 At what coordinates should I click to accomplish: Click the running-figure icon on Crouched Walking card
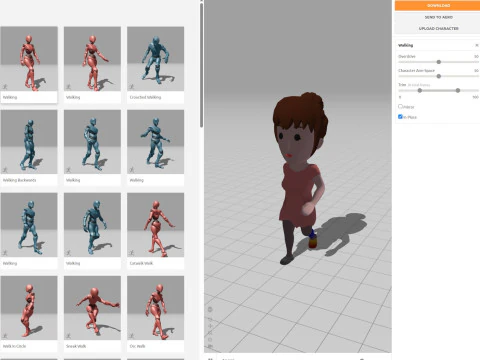pos(132,87)
